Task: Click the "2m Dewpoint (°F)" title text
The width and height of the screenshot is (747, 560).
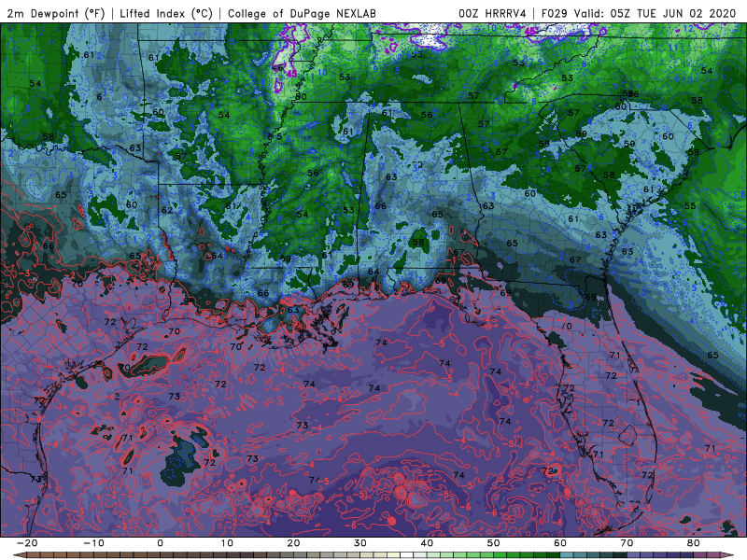Action: (56, 13)
